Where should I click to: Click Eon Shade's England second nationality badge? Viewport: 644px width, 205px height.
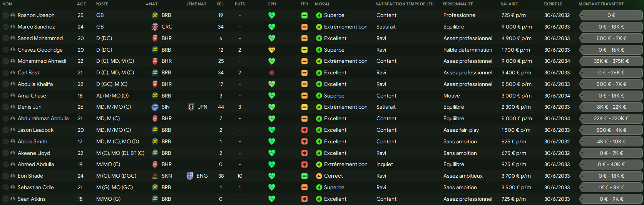click(190, 176)
